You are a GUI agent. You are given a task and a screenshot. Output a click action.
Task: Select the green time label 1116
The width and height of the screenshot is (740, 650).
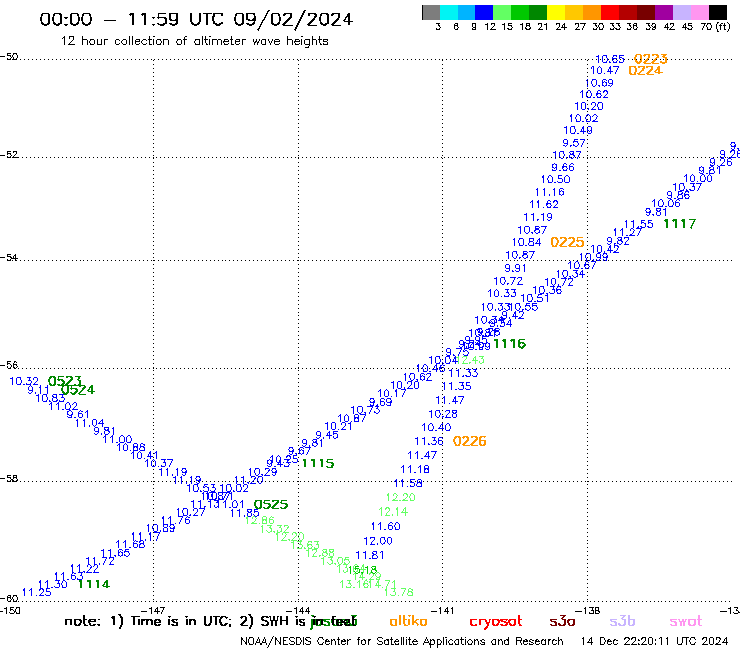tap(510, 344)
